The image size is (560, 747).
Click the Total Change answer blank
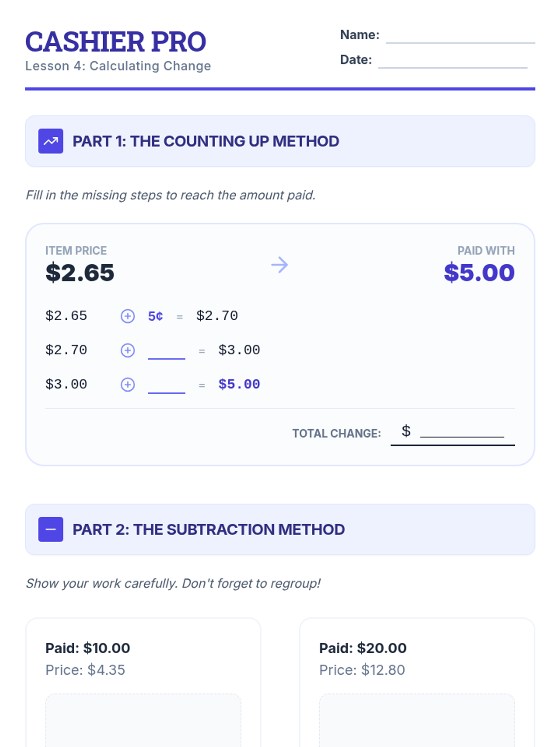462,431
